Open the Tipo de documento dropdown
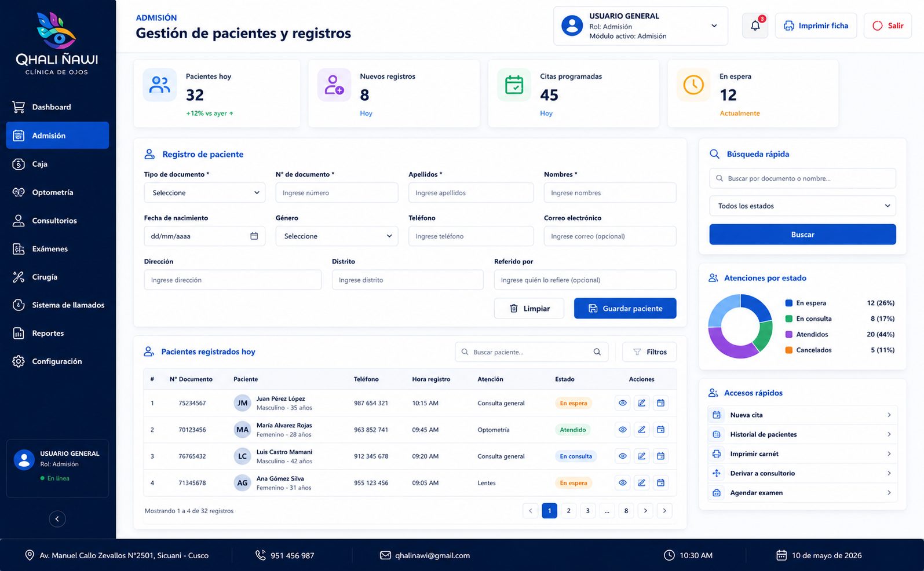The image size is (924, 571). point(204,193)
